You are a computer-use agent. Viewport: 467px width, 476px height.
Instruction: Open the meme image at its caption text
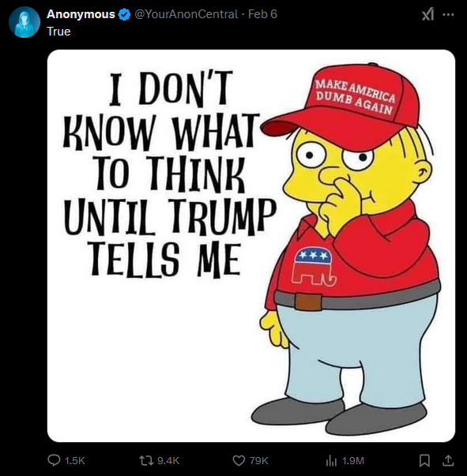170,174
